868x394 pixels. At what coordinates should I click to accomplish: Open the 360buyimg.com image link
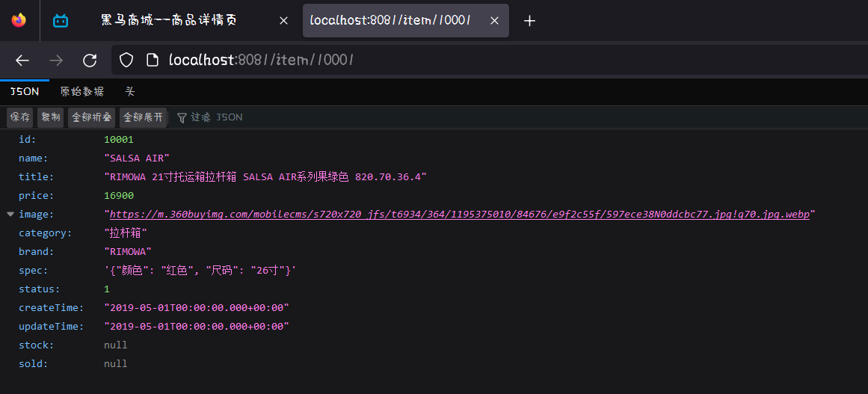coord(460,214)
